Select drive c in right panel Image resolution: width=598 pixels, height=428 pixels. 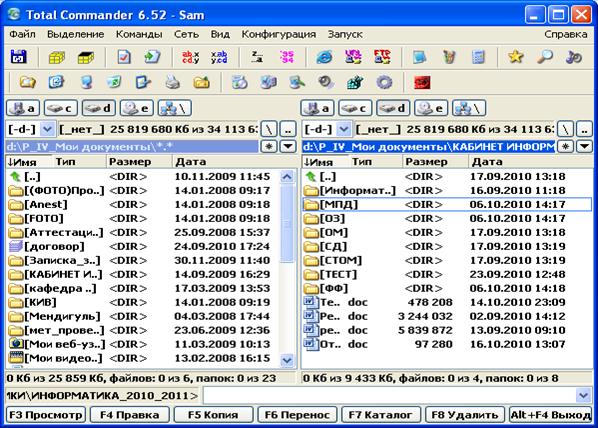coord(355,108)
